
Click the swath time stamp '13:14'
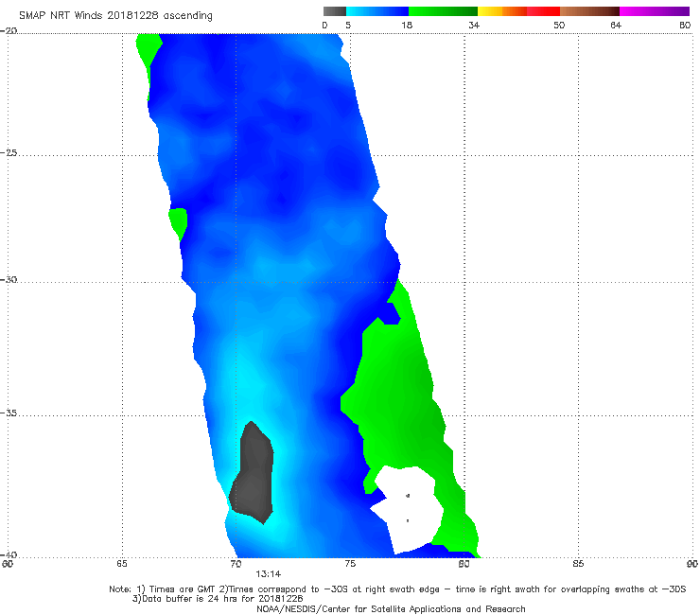pyautogui.click(x=269, y=574)
